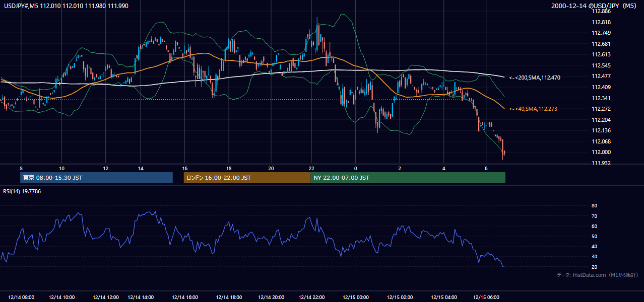Click price axis label 112.818
The height and width of the screenshot is (302, 644).
coord(602,22)
